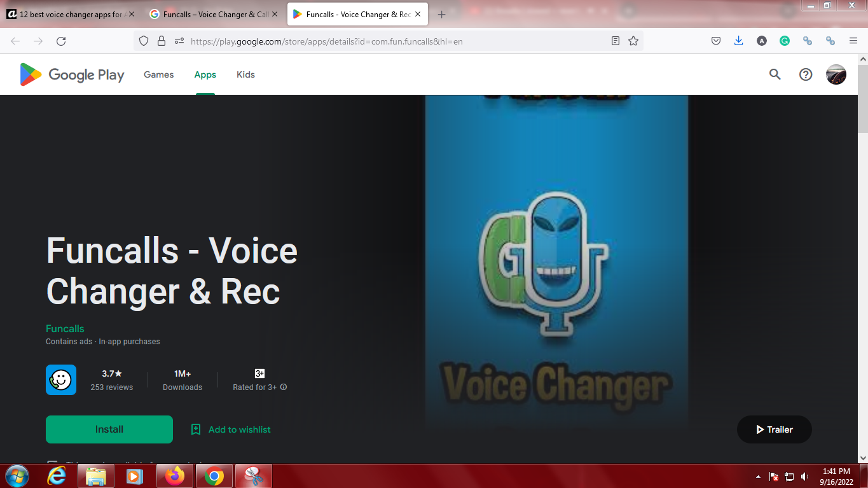Close the Funcalls Google search tab
The width and height of the screenshot is (868, 488).
pyautogui.click(x=274, y=14)
